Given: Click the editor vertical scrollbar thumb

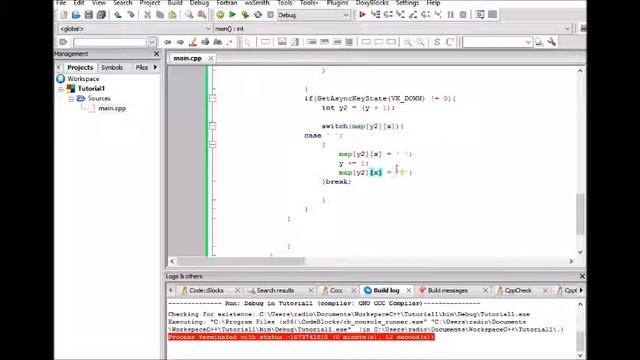Looking at the screenshot, I should pyautogui.click(x=580, y=214).
